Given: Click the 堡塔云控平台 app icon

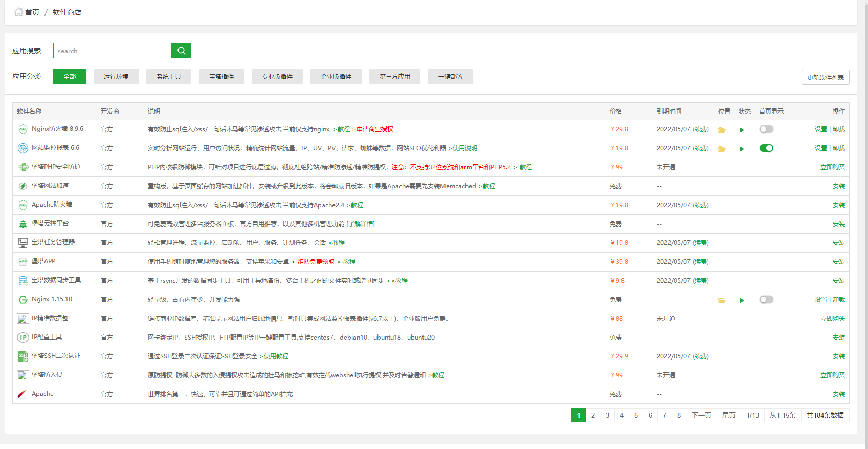Looking at the screenshot, I should (23, 224).
